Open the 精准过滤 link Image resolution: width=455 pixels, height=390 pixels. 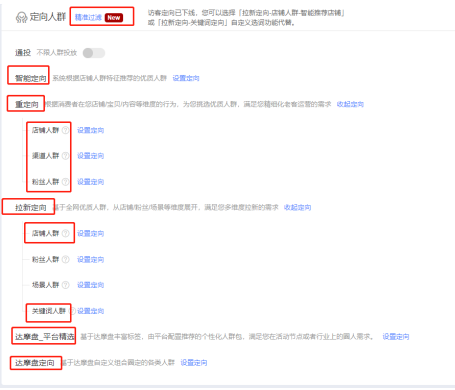(88, 17)
